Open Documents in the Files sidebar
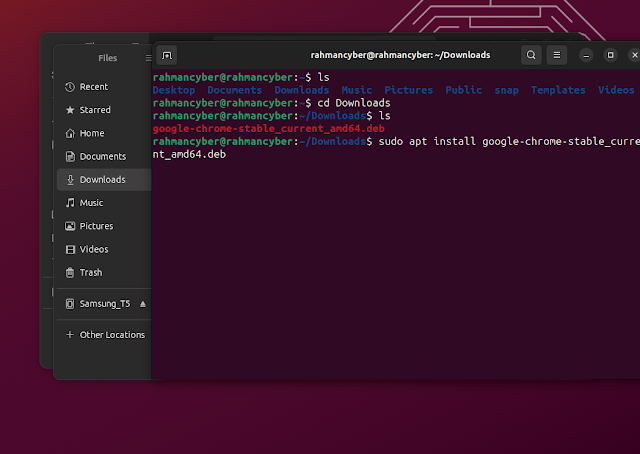Viewport: 640px width, 454px height. tap(104, 156)
